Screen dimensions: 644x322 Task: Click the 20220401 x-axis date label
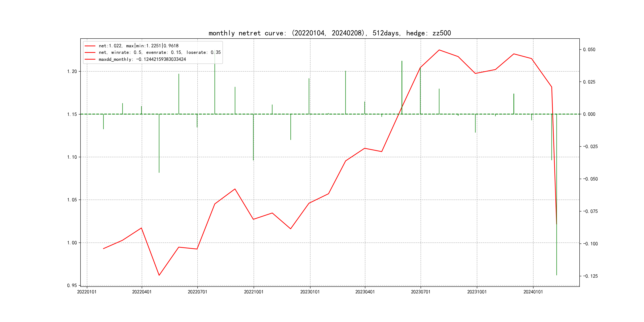click(142, 292)
